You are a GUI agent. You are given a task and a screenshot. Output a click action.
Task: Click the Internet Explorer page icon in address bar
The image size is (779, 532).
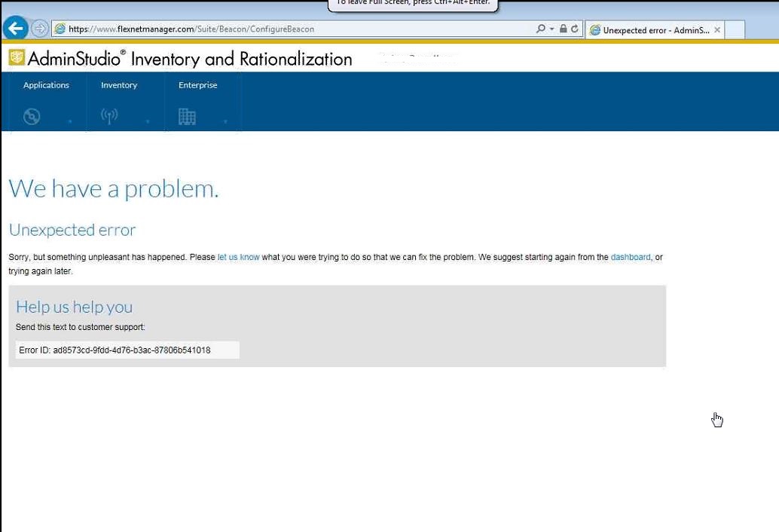click(60, 29)
